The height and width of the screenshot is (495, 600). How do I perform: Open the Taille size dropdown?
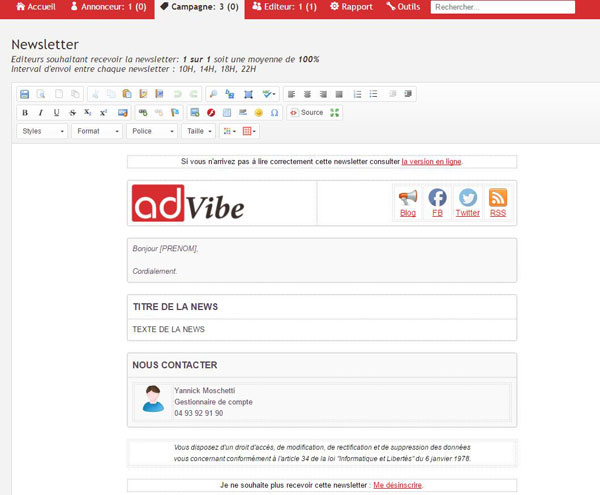pos(199,131)
